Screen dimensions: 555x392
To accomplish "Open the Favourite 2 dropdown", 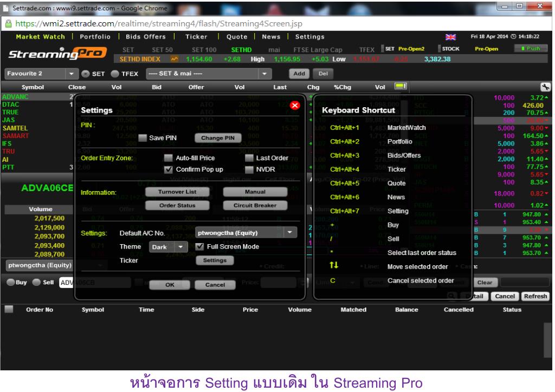I will (41, 74).
